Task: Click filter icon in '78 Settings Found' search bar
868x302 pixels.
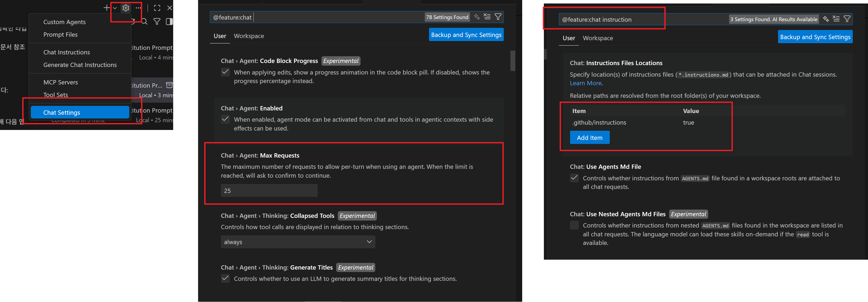Action: 498,17
